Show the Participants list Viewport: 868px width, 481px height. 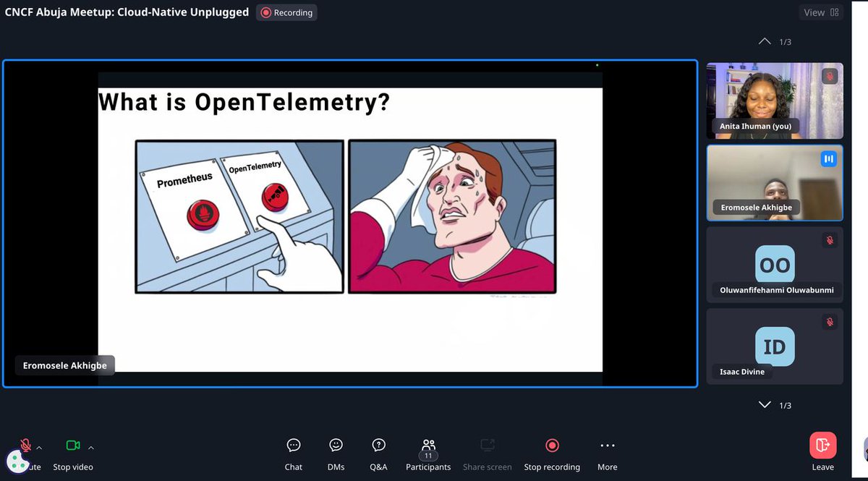click(428, 454)
